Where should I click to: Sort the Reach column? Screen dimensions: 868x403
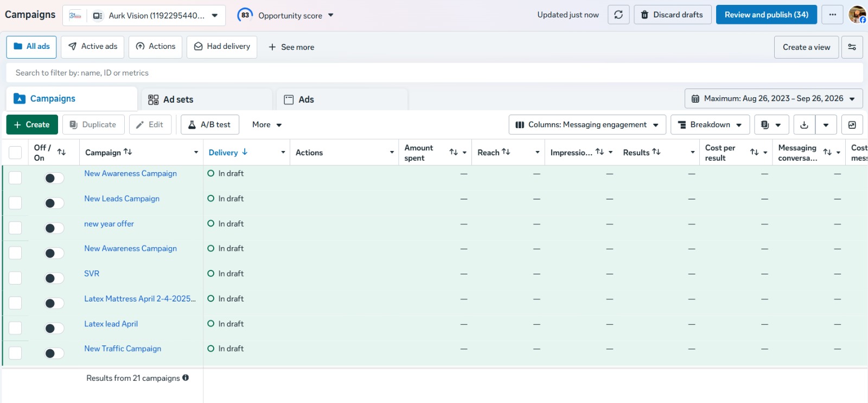pyautogui.click(x=506, y=152)
